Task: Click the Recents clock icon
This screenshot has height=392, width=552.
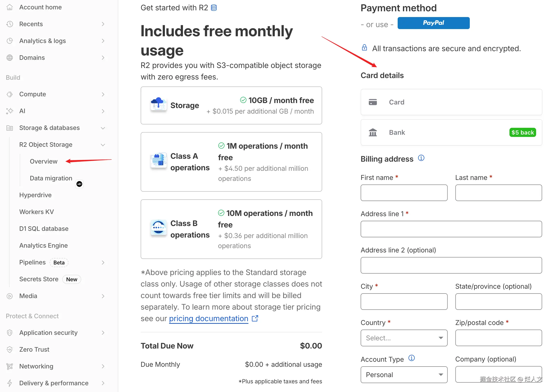Action: click(10, 24)
